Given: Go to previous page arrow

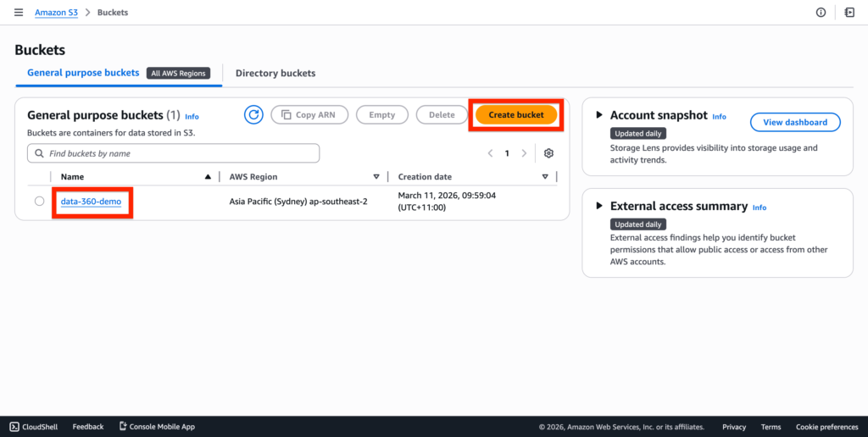Looking at the screenshot, I should click(x=490, y=153).
